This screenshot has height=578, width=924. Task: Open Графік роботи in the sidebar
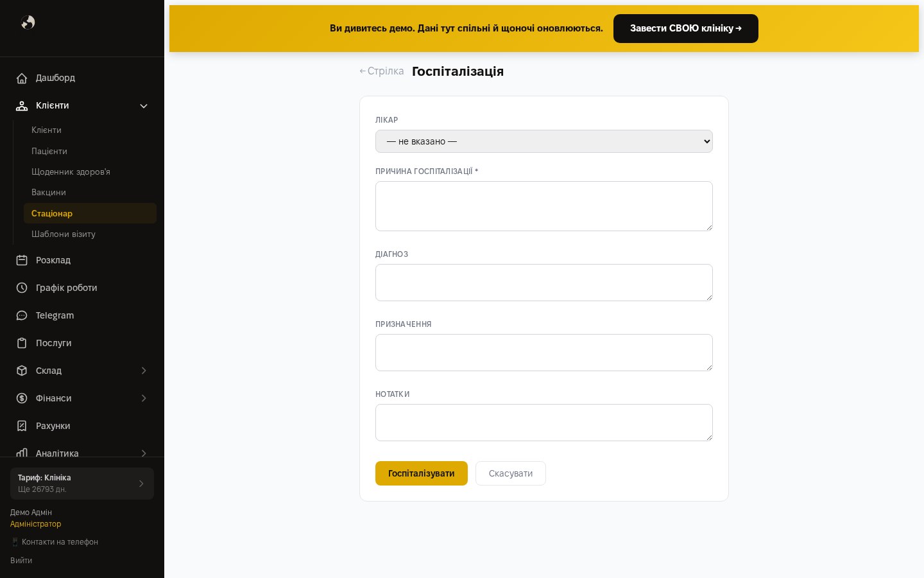[x=82, y=288]
